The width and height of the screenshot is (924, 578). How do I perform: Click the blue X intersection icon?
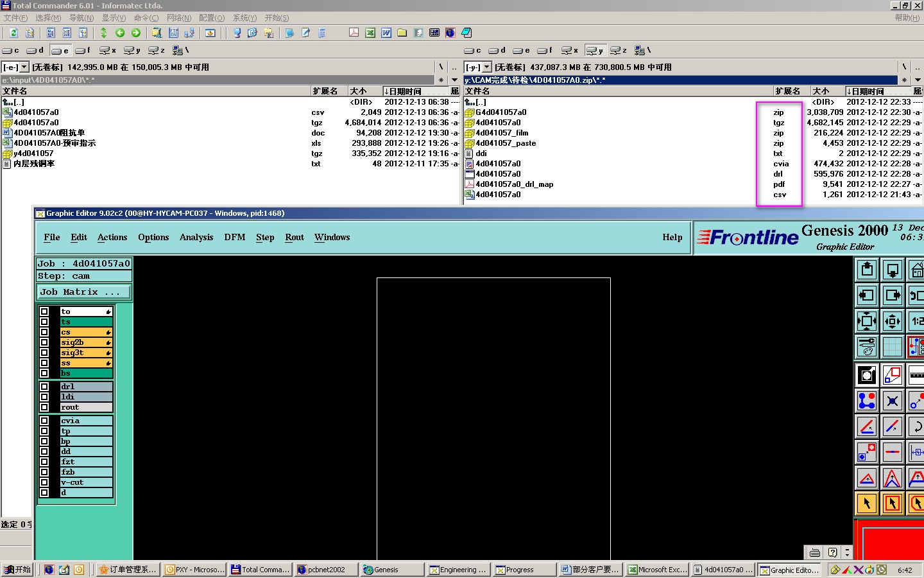893,401
